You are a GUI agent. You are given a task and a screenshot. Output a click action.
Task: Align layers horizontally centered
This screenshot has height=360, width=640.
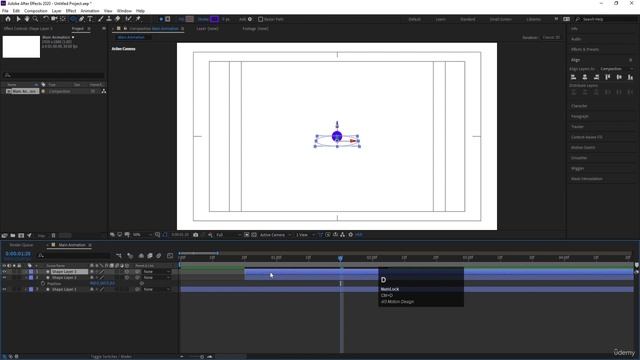tap(585, 77)
